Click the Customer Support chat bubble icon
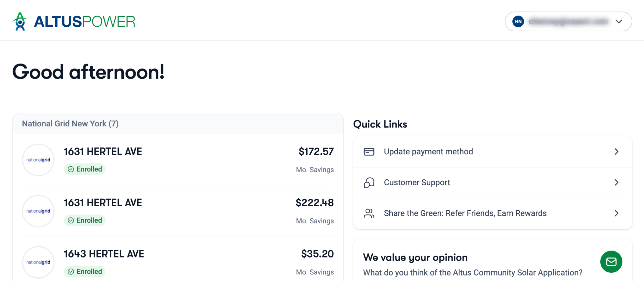 (x=369, y=182)
